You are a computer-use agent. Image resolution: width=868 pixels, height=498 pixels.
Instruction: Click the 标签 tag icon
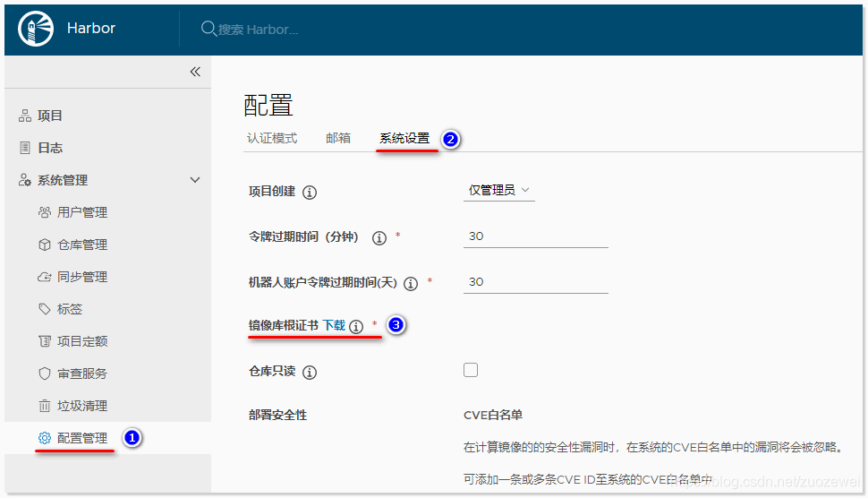45,309
